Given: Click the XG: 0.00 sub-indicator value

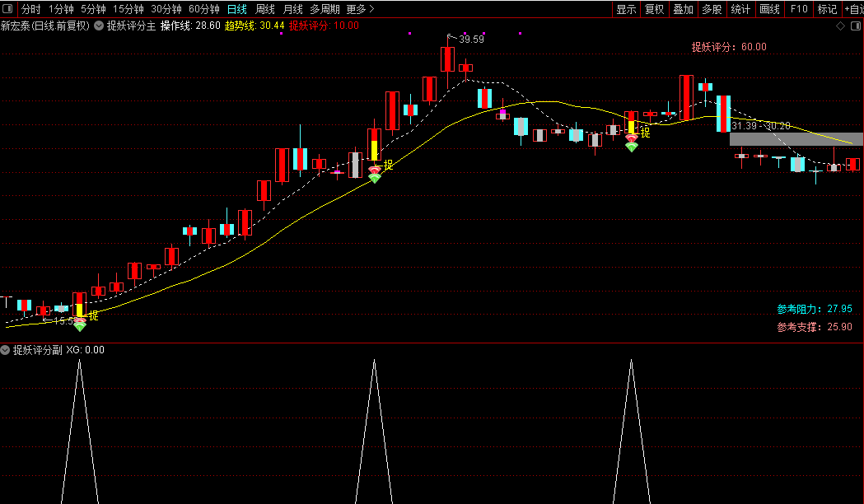Looking at the screenshot, I should [86, 350].
